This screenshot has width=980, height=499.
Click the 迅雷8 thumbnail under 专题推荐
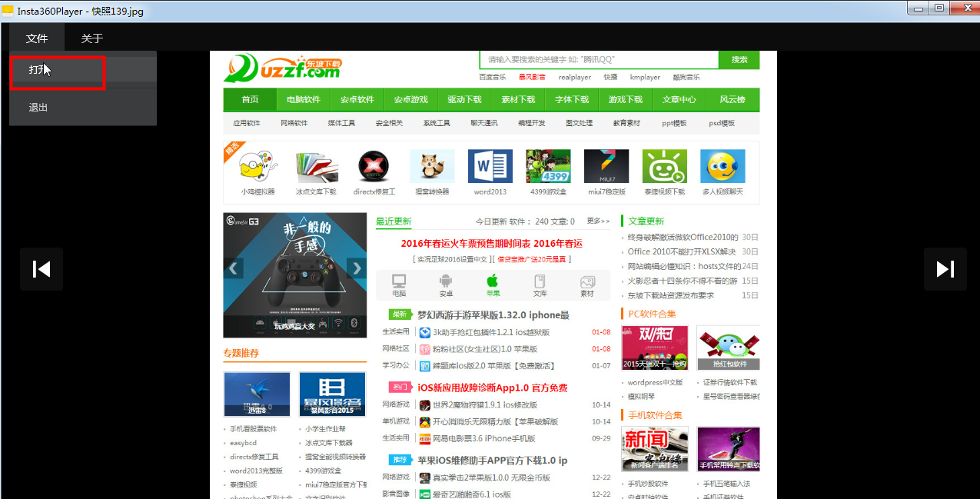pos(257,394)
